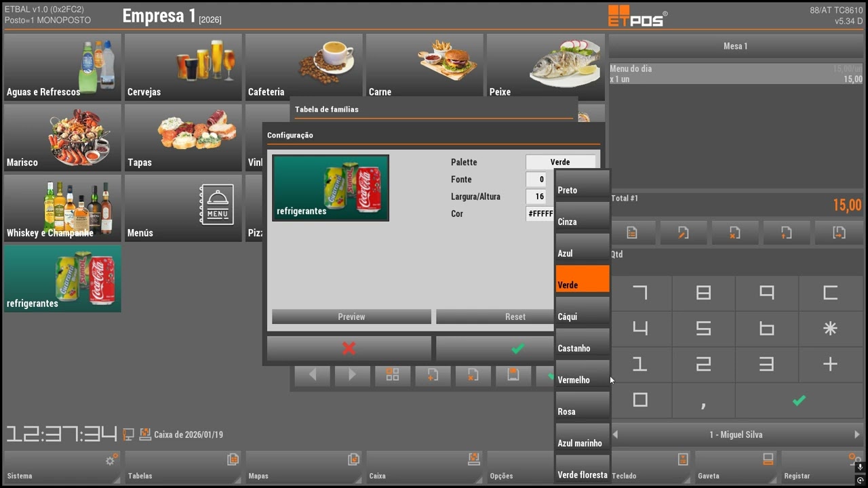Image resolution: width=868 pixels, height=488 pixels.
Task: Open the Cervejas family tile
Action: click(x=183, y=67)
